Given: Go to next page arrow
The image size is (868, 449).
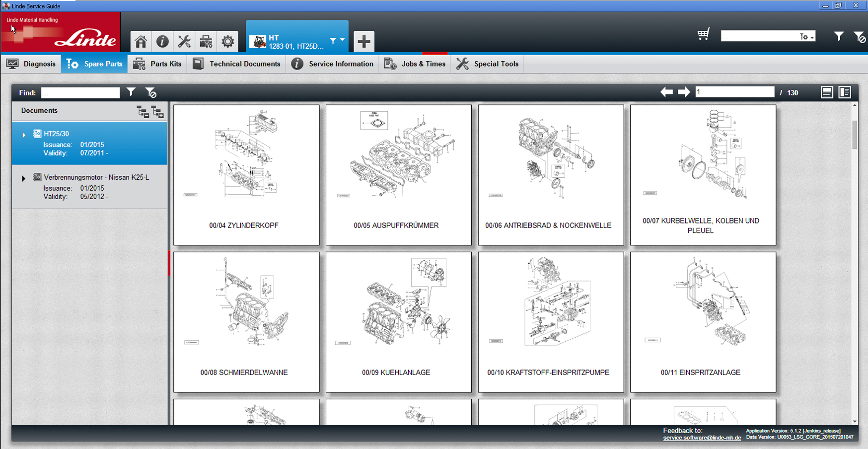Looking at the screenshot, I should click(x=684, y=92).
